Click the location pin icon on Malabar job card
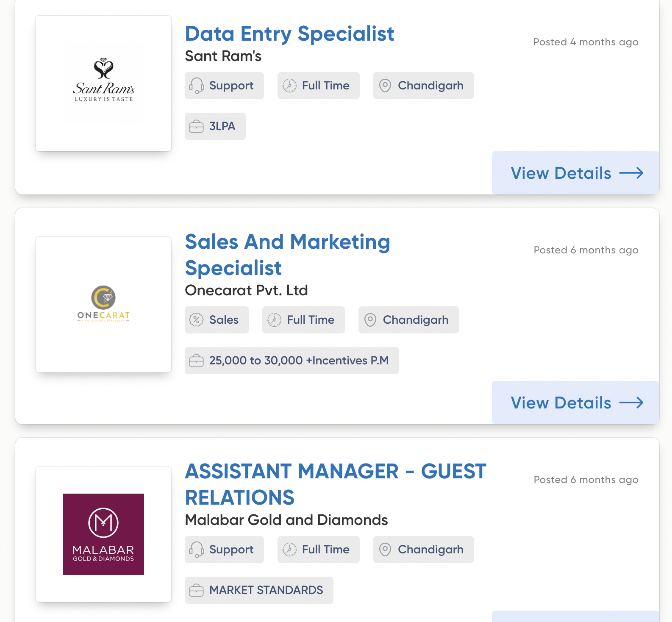Image resolution: width=672 pixels, height=622 pixels. [385, 550]
